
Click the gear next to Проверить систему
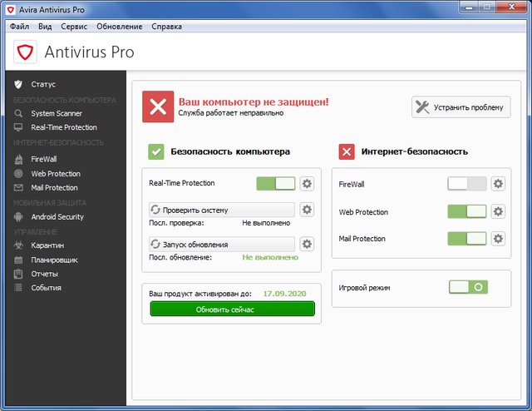tap(307, 210)
